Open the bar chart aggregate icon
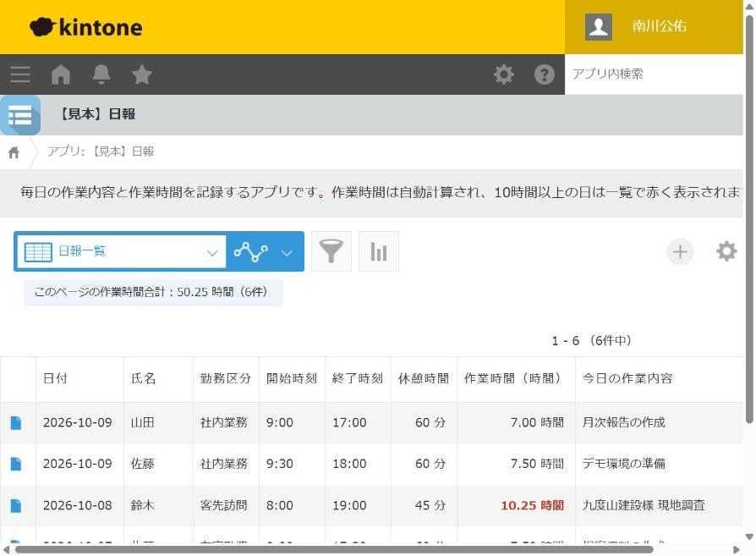This screenshot has width=756, height=556. [x=379, y=251]
